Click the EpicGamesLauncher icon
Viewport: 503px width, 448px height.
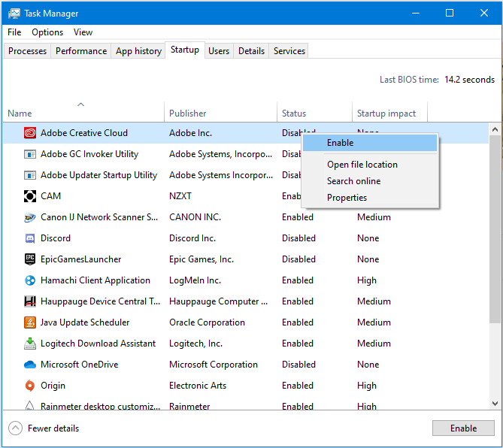coord(30,259)
